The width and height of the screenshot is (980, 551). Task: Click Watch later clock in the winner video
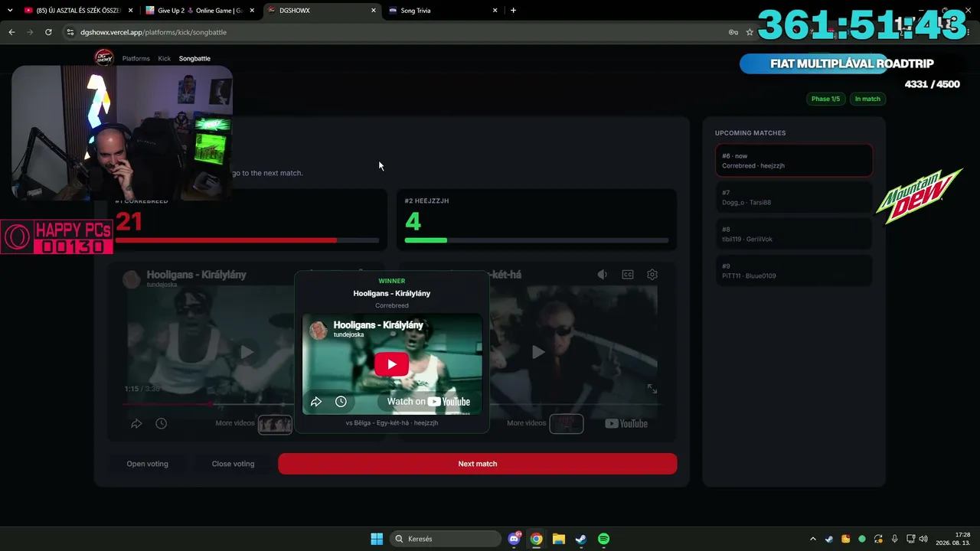tap(341, 402)
